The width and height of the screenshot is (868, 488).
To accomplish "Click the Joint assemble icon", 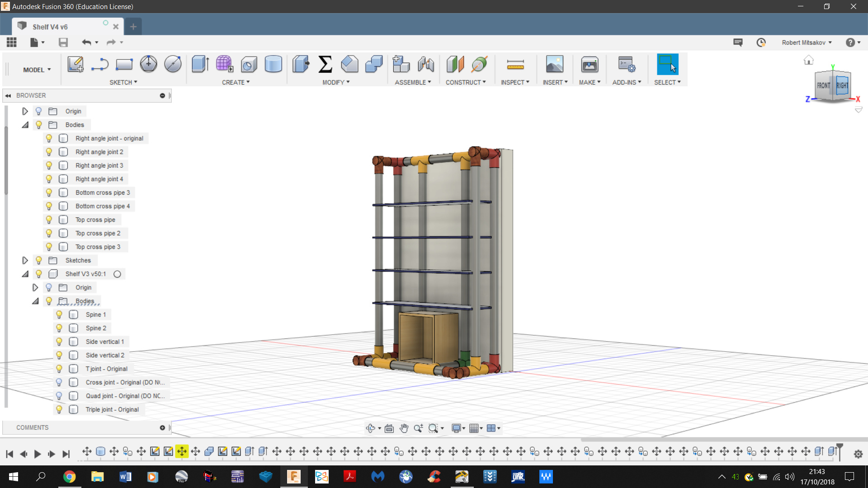I will coord(425,64).
